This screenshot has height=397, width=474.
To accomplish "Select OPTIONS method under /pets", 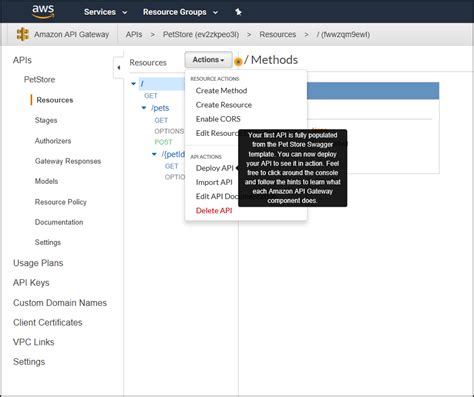I will (x=169, y=131).
